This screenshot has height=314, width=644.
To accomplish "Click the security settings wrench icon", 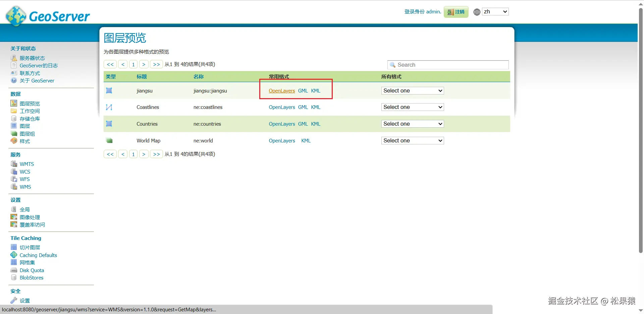I will point(14,300).
